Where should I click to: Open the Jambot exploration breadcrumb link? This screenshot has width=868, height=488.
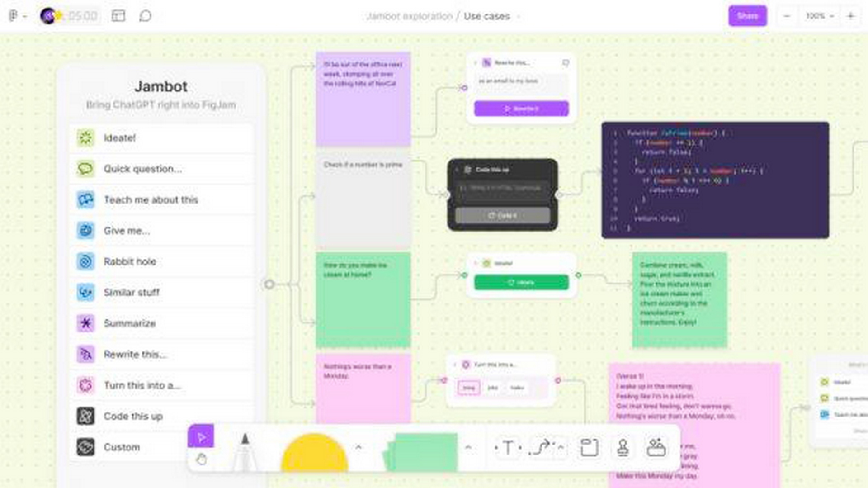coord(410,16)
